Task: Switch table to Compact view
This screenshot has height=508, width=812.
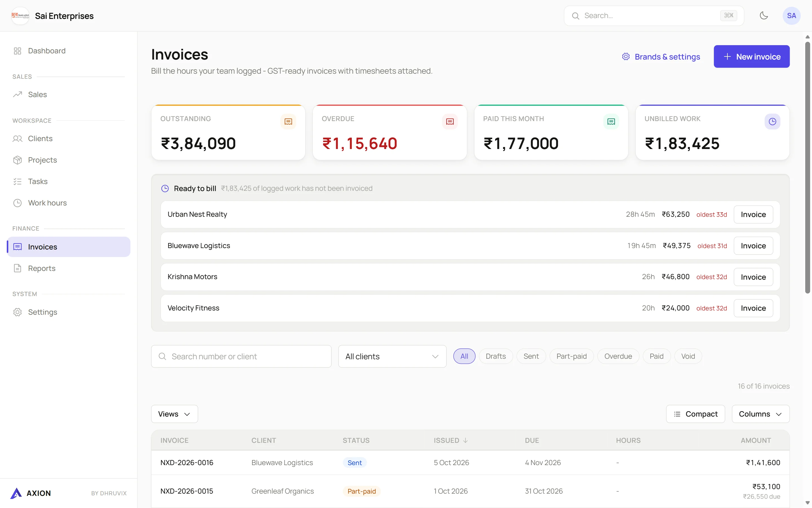Action: [696, 414]
